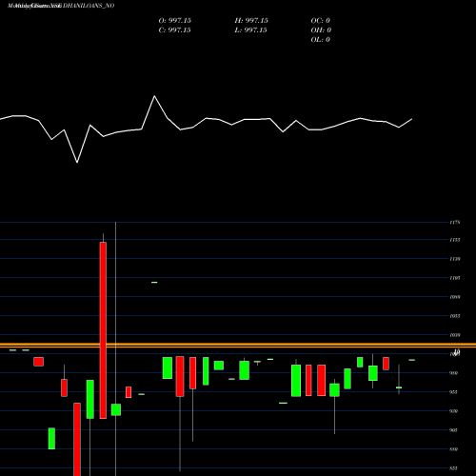Select the low value L: 997.15

[x=250, y=30]
